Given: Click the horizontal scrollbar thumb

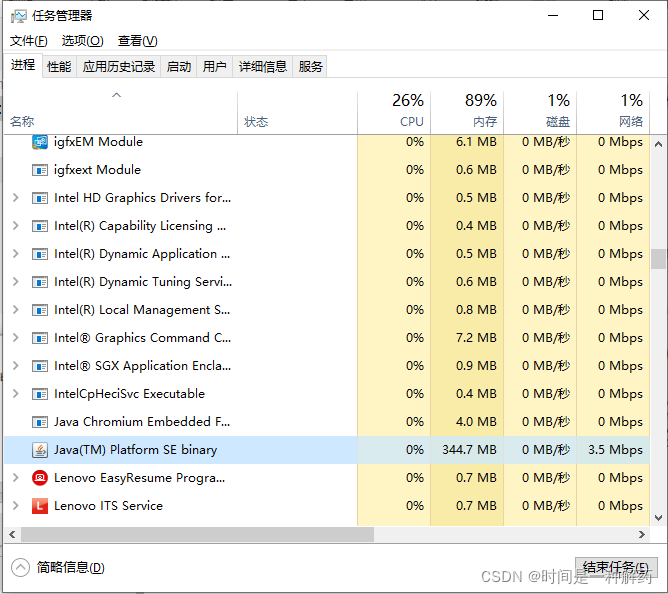Looking at the screenshot, I should coord(197,535).
